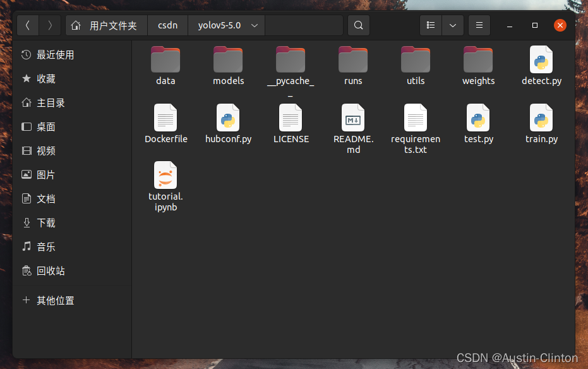Expand the view options dropdown arrow
This screenshot has height=369, width=588.
(453, 25)
